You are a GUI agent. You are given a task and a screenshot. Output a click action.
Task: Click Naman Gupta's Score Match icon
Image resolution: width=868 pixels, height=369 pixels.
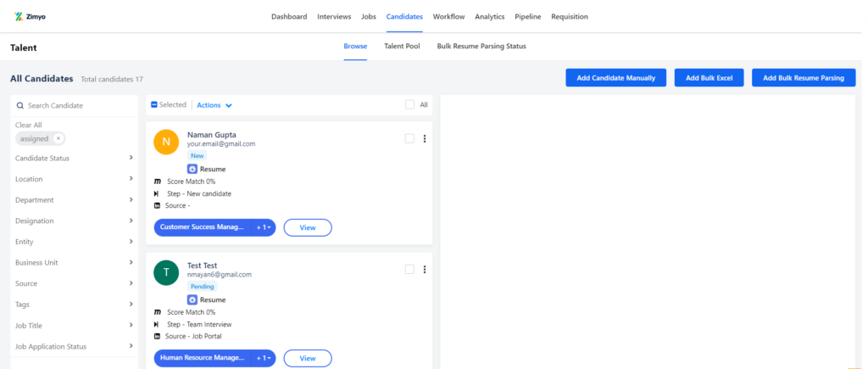(157, 182)
